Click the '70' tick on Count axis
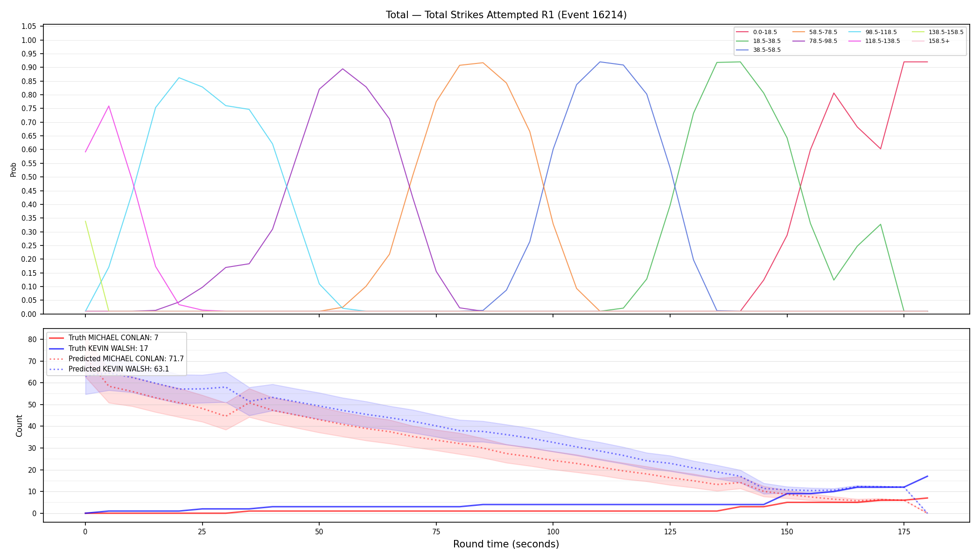Viewport: 980px width, 560px height. (32, 361)
